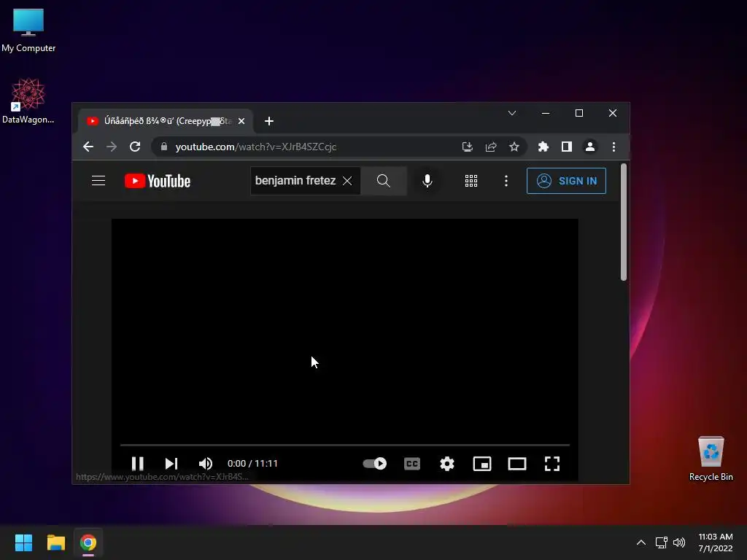
Task: Maximize the Chrome window
Action: (578, 113)
